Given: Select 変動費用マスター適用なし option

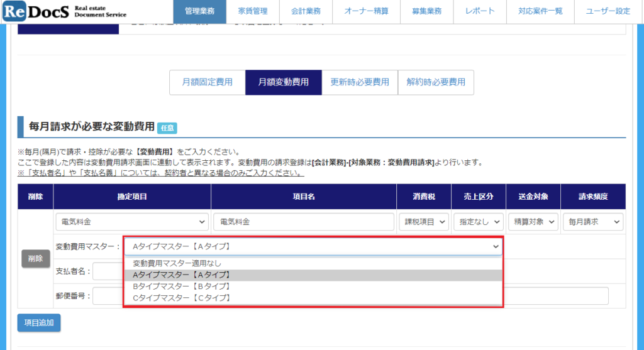Looking at the screenshot, I should pyautogui.click(x=177, y=263).
